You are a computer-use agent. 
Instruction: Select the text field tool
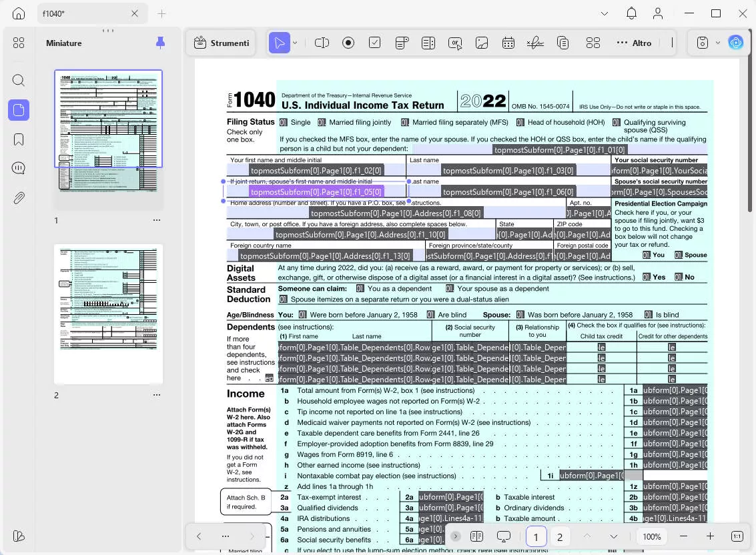pyautogui.click(x=322, y=43)
